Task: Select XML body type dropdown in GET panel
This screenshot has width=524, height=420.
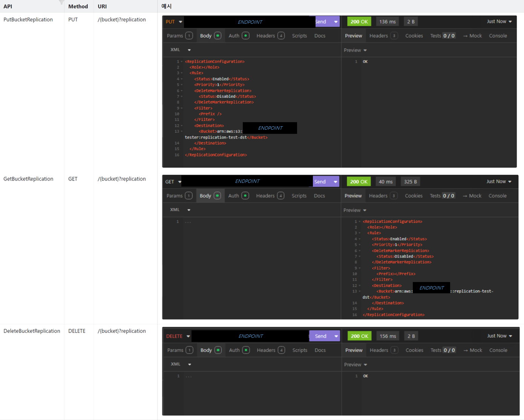Action: coord(180,210)
